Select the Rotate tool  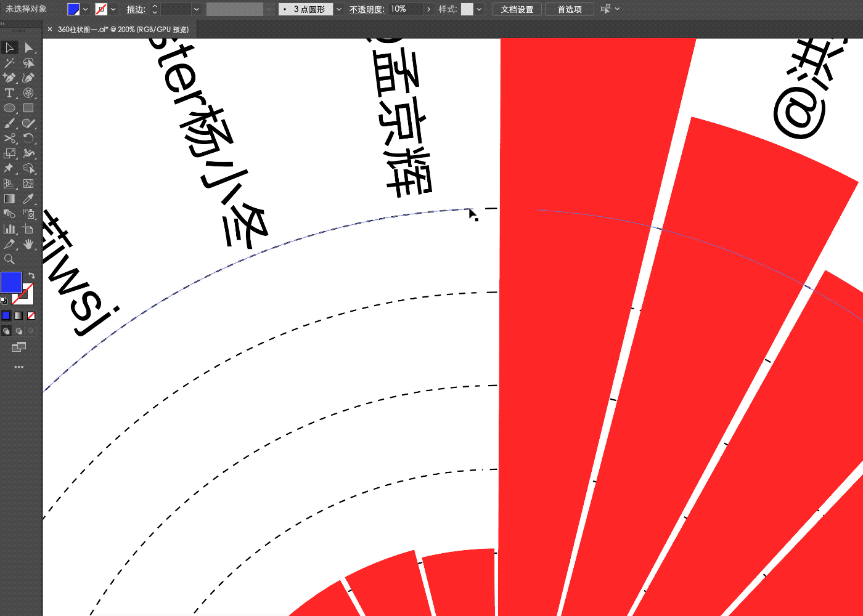coord(28,138)
